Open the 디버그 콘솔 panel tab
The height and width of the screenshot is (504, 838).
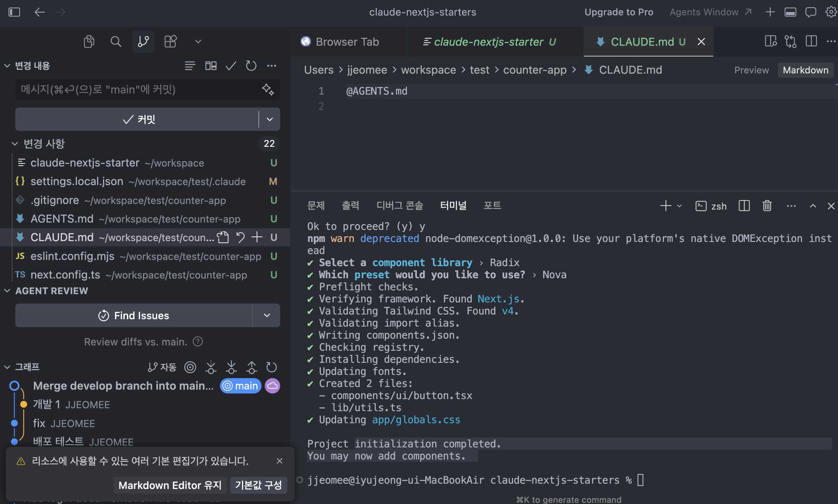click(400, 205)
